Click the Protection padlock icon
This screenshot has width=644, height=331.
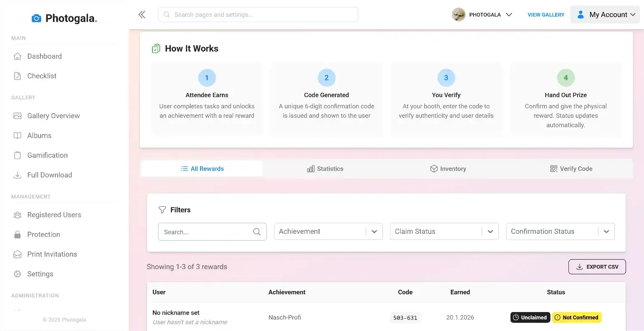click(17, 234)
